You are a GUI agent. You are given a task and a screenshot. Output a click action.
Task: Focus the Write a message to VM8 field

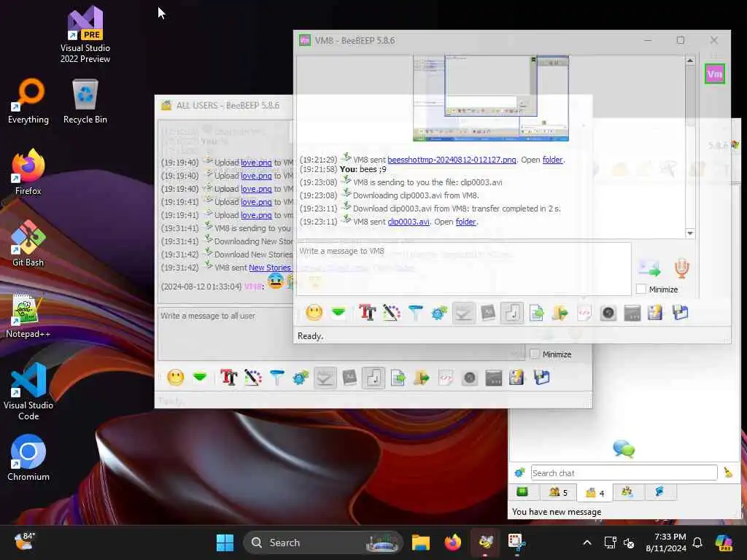(463, 268)
